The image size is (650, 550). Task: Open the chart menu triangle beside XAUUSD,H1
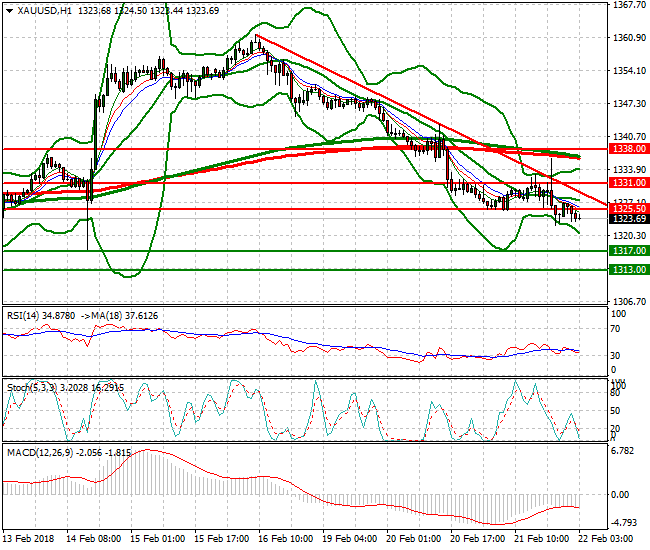(10, 11)
